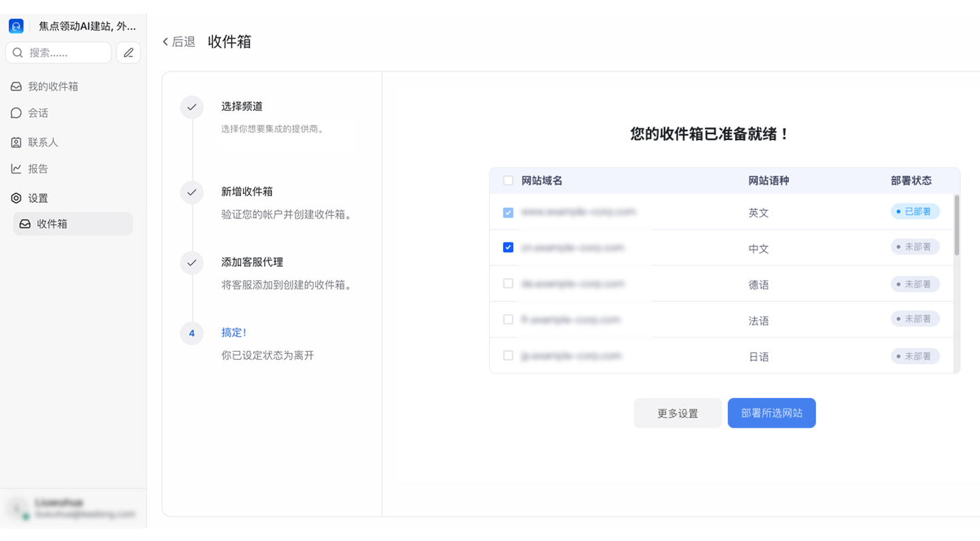Check the 法语 website row checkbox
This screenshot has height=541, width=980.
pos(508,319)
